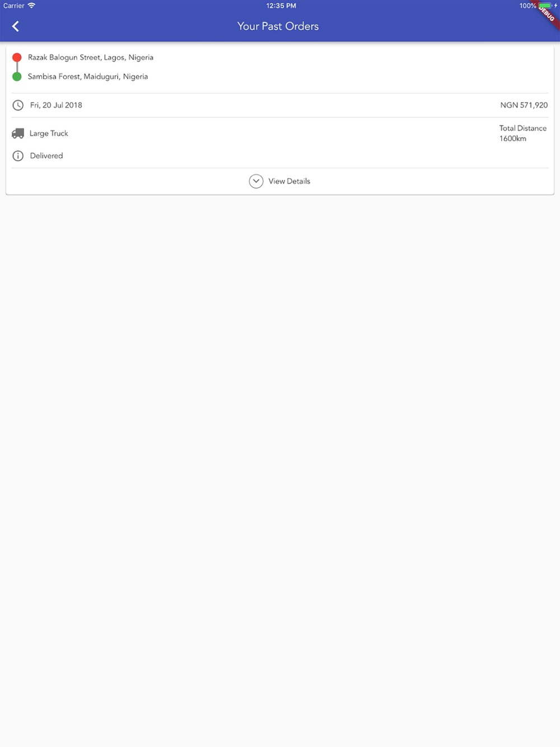The image size is (560, 747).
Task: Click the battery icon in status bar
Action: coord(544,6)
